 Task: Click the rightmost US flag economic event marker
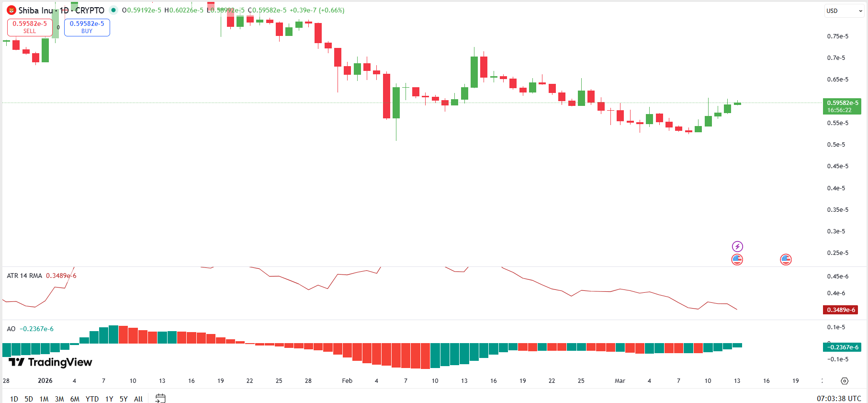[x=786, y=259]
